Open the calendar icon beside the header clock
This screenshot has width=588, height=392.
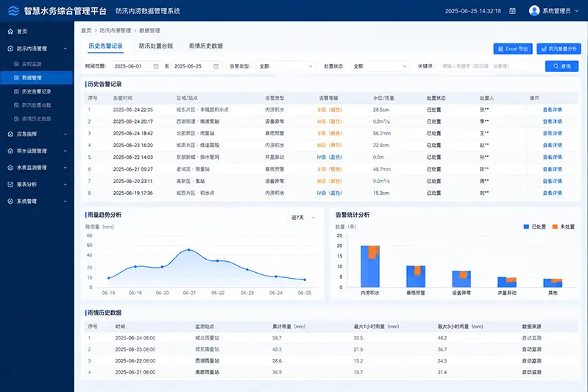[512, 11]
